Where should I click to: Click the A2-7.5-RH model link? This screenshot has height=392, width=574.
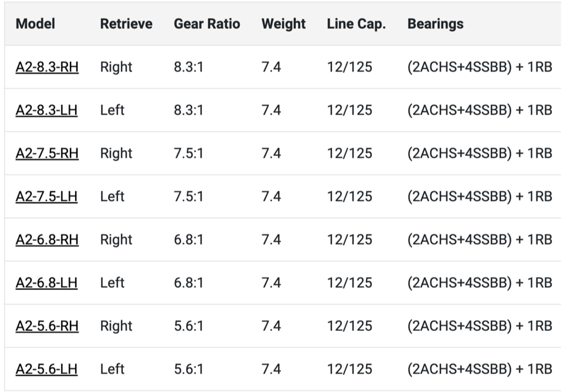click(47, 153)
